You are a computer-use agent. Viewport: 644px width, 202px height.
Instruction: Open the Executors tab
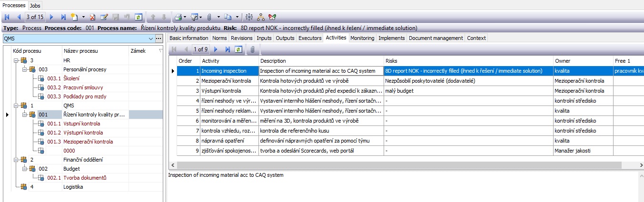point(310,38)
